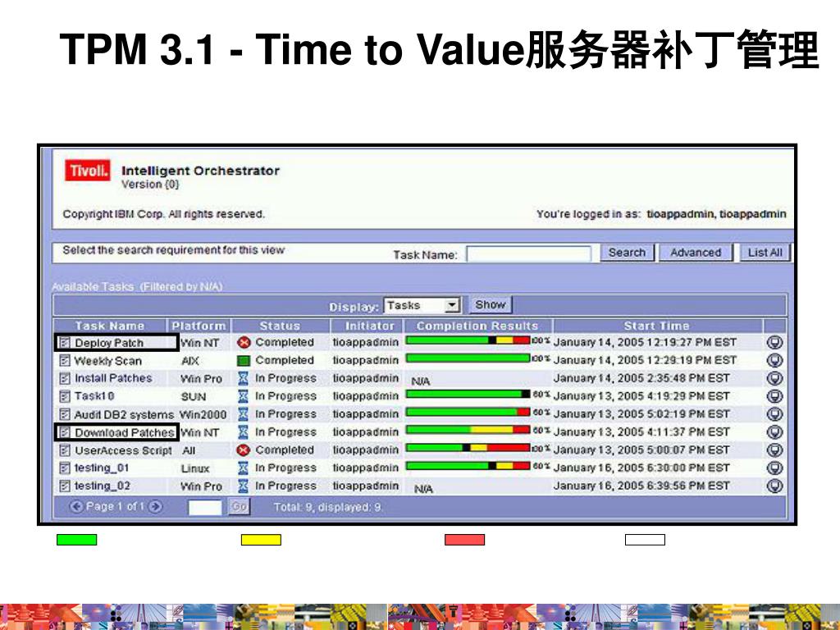Sort by Initiator column header

369,326
